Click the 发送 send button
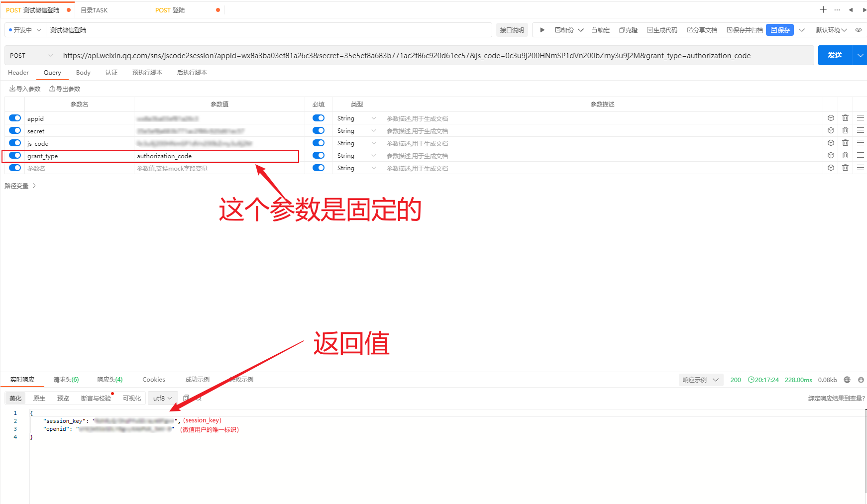This screenshot has width=867, height=504. 835,55
